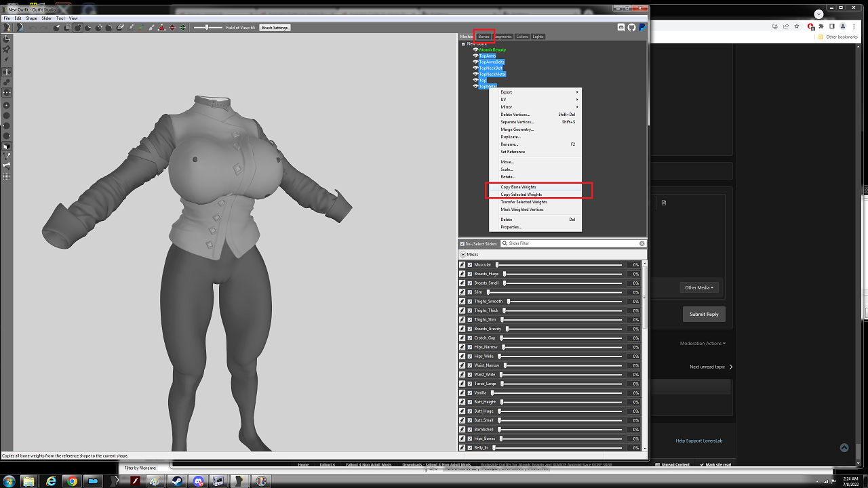Select the Move brush tool

pyautogui.click(x=99, y=27)
